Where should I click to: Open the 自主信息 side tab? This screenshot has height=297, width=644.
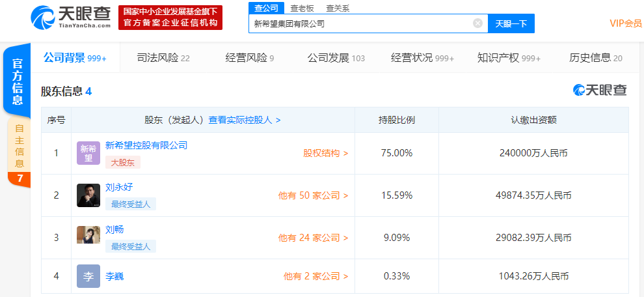pyautogui.click(x=19, y=146)
